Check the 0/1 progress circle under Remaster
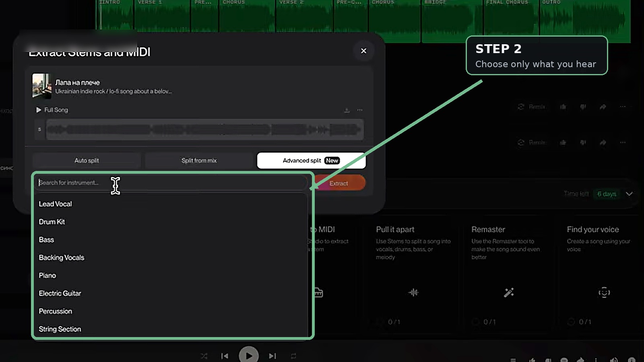644x362 pixels. pyautogui.click(x=475, y=322)
